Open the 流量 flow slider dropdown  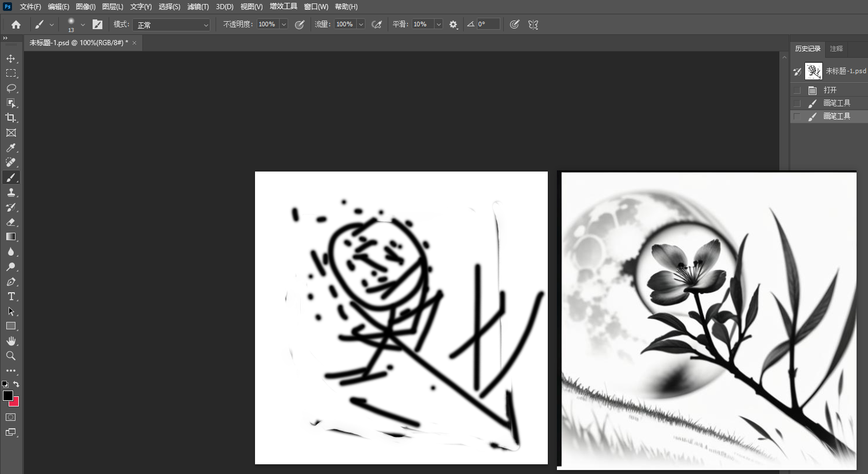(361, 25)
